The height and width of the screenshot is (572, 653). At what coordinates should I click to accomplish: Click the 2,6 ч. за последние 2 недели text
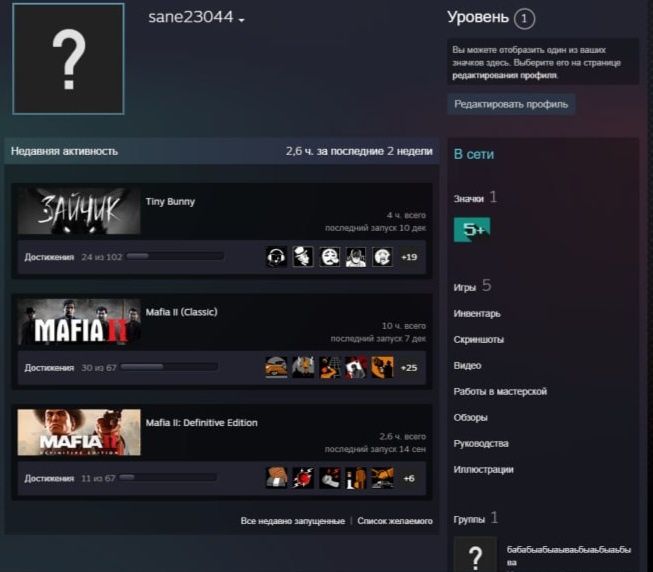point(359,151)
